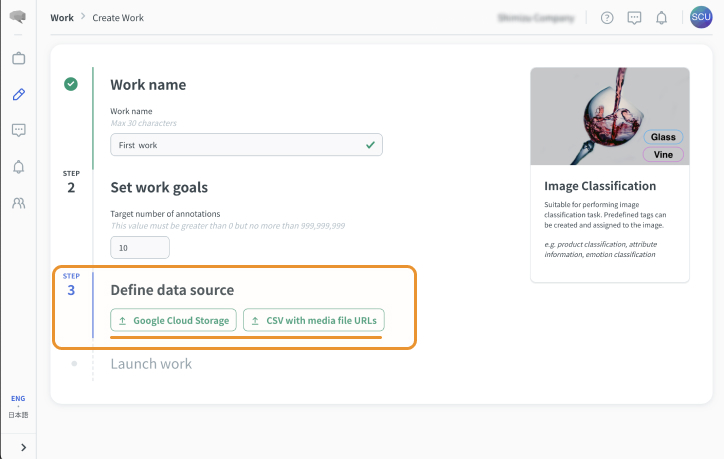
Task: Edit the Work name input field
Action: (246, 145)
